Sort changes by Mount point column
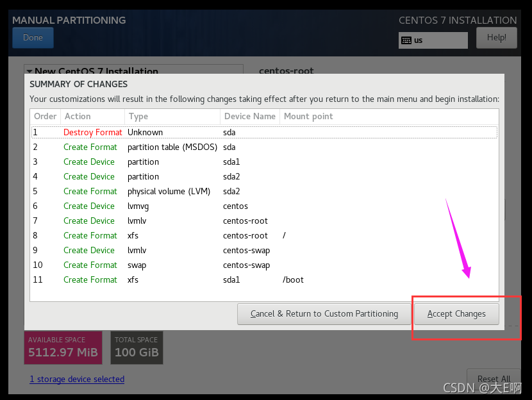 pos(309,116)
